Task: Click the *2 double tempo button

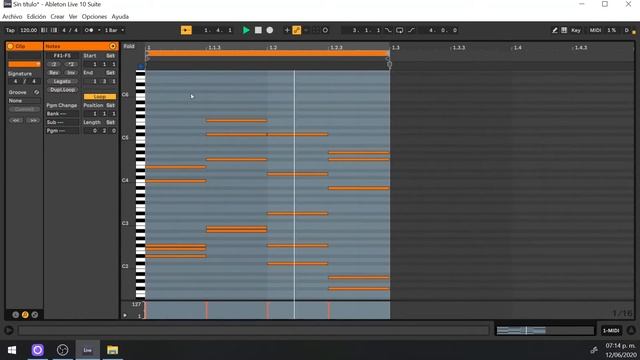Action: (71, 64)
